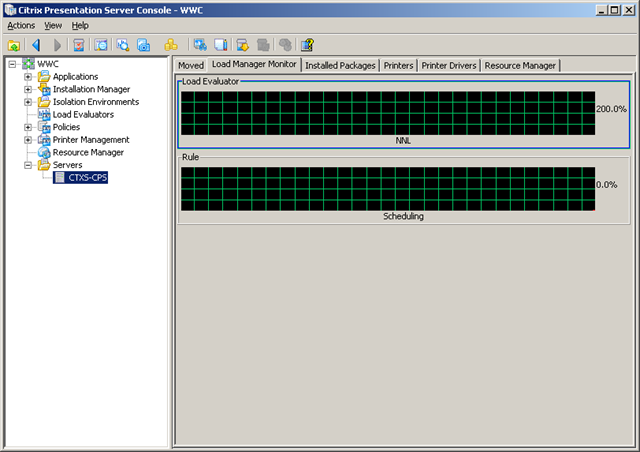The height and width of the screenshot is (452, 640).
Task: Switch to the Installed Packages tab
Action: [340, 65]
